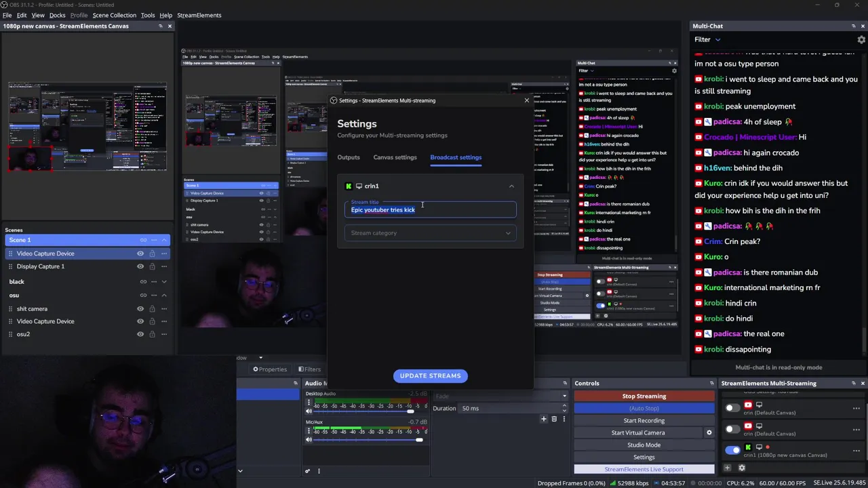Open three-dot menu on osu scene
Screen dimensions: 868x488
click(154, 296)
